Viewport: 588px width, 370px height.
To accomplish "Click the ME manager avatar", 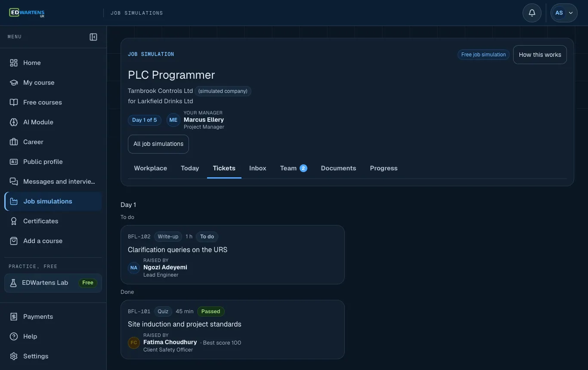I will point(173,120).
